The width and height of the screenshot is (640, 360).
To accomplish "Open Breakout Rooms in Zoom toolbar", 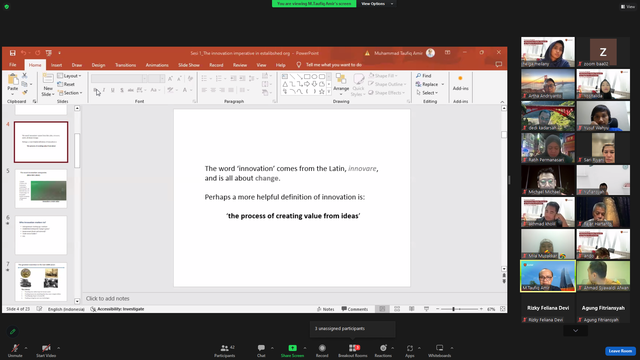I will coord(353,350).
